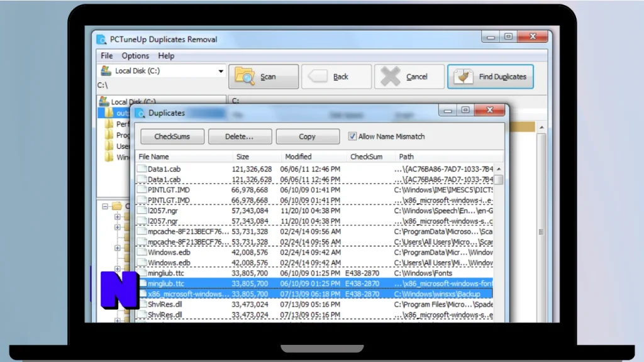Click the drive icon in the drive selector
Viewport: 644px width, 362px height.
tap(106, 70)
